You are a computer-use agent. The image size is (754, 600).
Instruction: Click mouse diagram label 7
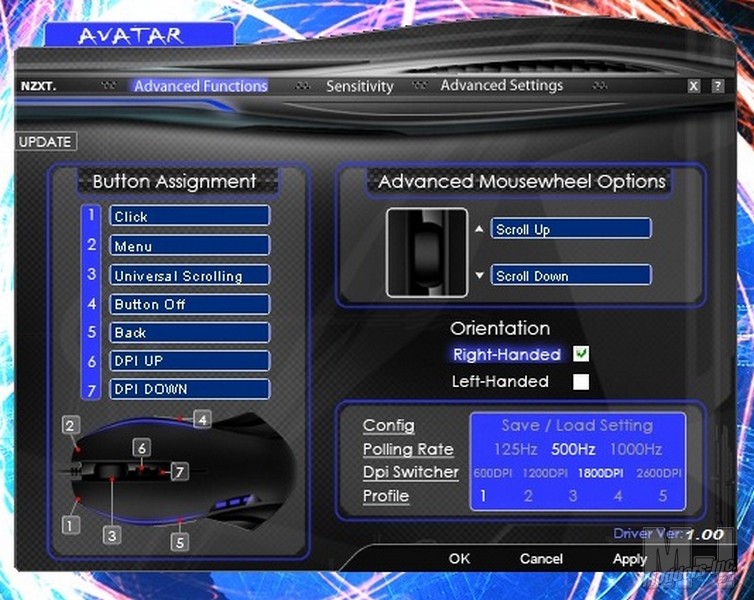tap(180, 472)
